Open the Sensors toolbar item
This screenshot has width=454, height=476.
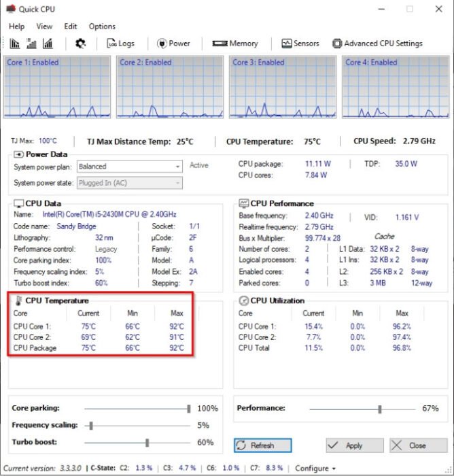(x=300, y=44)
